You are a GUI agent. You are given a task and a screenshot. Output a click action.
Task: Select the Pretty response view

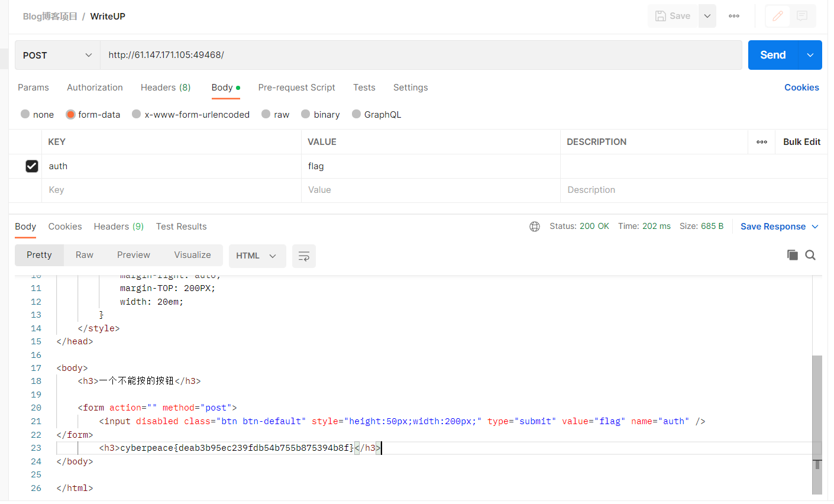click(39, 255)
